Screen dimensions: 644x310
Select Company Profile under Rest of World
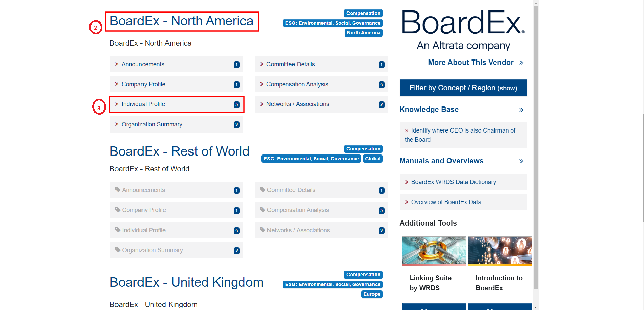tap(176, 210)
